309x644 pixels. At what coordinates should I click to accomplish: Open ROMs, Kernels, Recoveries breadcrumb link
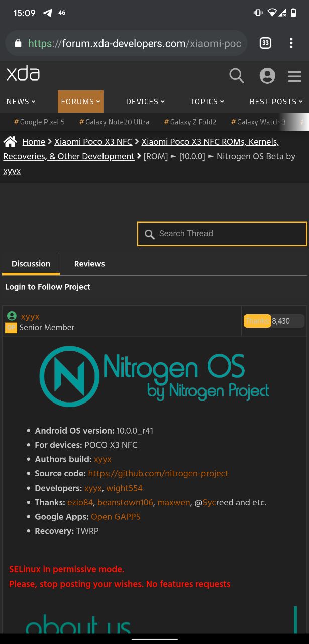tap(141, 149)
